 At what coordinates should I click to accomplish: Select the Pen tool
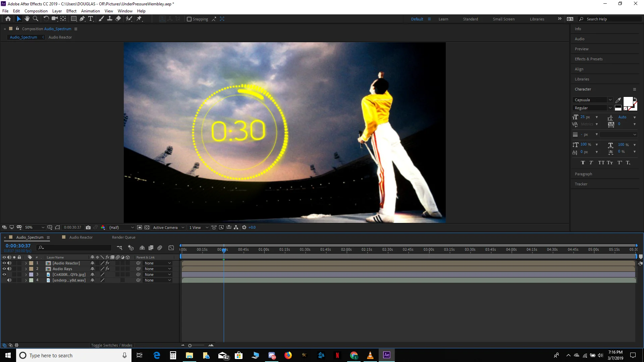tap(82, 19)
